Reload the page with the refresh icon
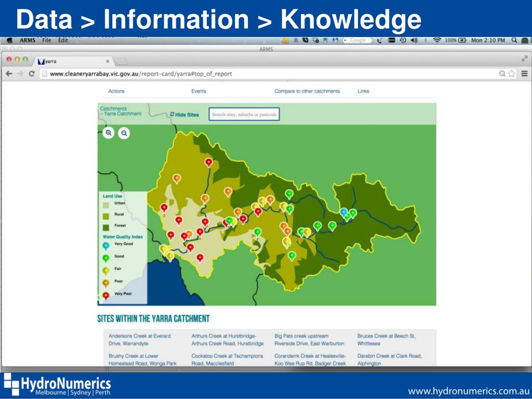The width and height of the screenshot is (532, 399). (32, 74)
